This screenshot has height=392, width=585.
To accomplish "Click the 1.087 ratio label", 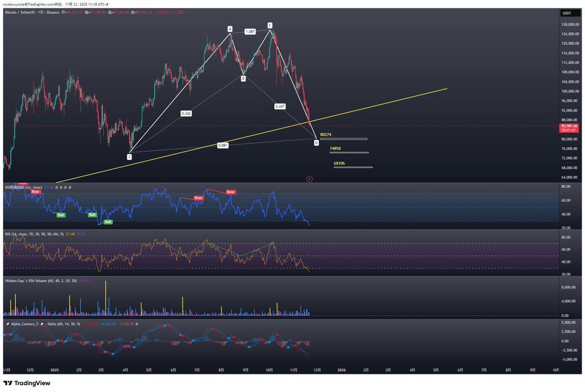I will tap(250, 31).
